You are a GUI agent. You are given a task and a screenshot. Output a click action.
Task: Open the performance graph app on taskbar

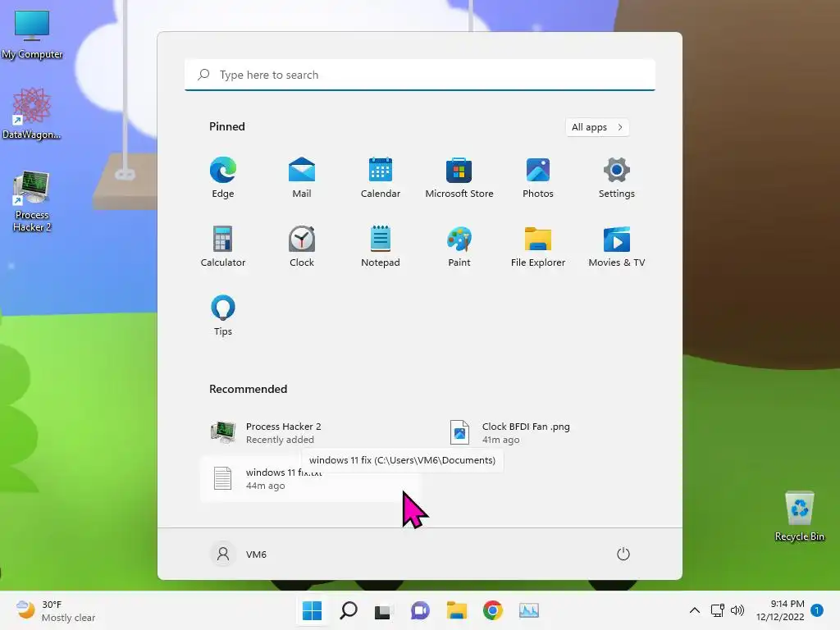coord(529,610)
